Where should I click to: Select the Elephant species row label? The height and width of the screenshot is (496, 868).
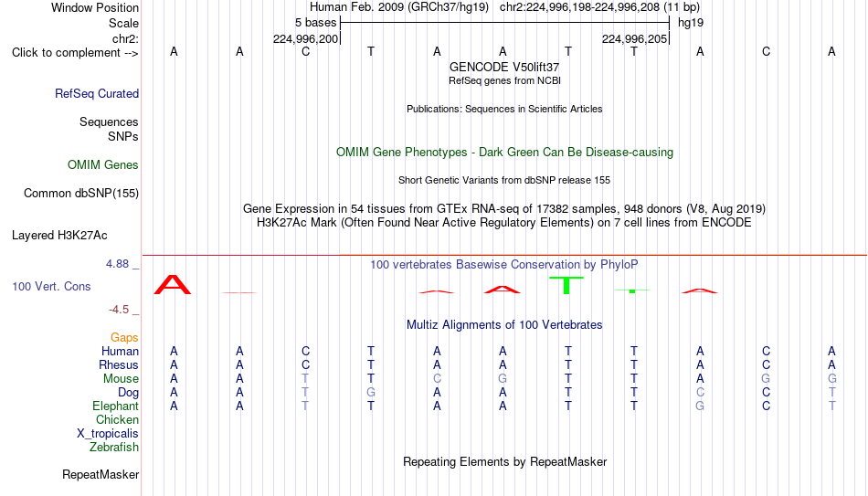click(x=116, y=406)
